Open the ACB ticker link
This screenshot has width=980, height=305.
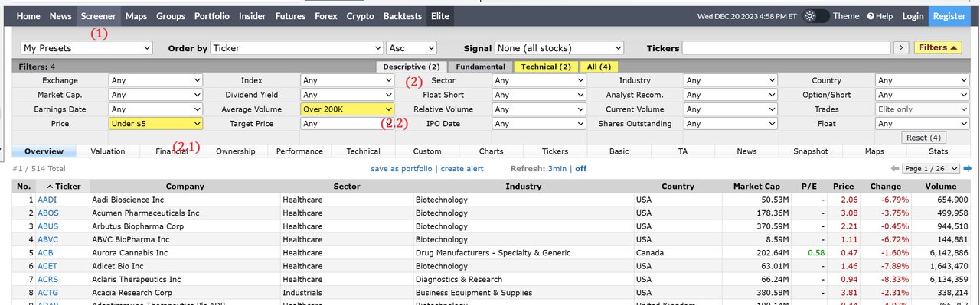coord(45,252)
